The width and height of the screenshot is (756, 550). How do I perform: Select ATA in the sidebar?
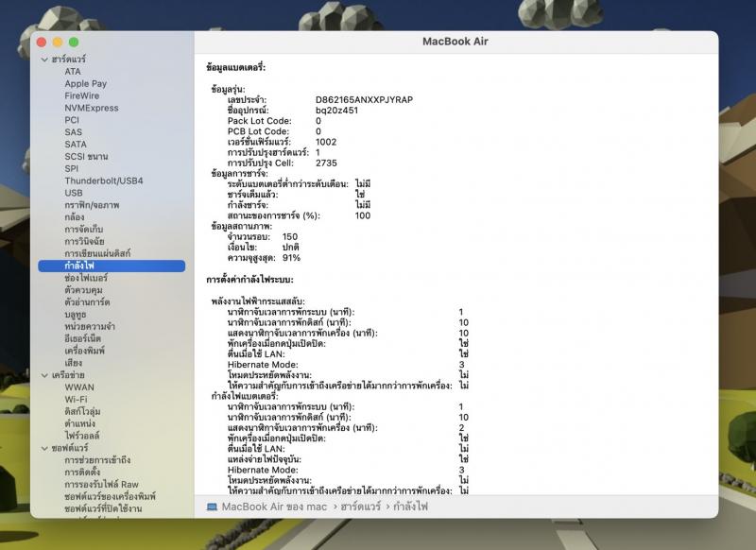[73, 71]
